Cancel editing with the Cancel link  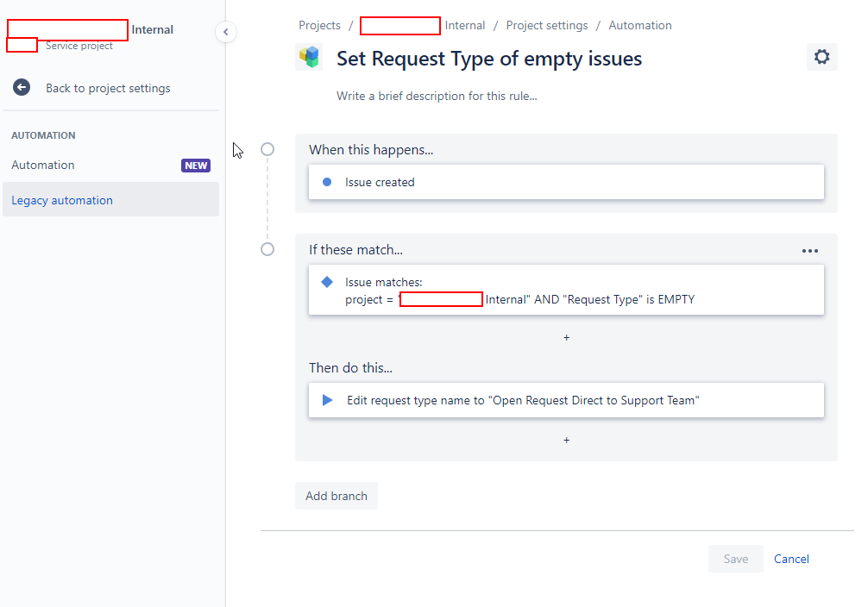pyautogui.click(x=790, y=559)
